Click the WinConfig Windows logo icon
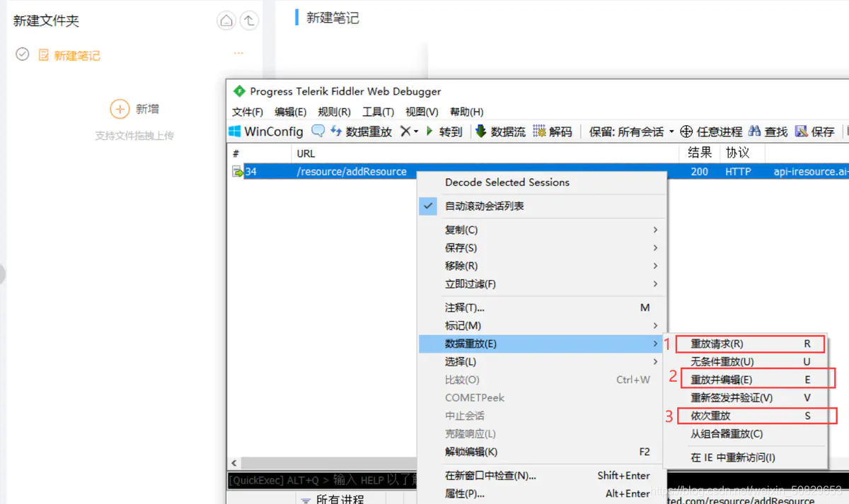This screenshot has width=849, height=504. (x=235, y=131)
